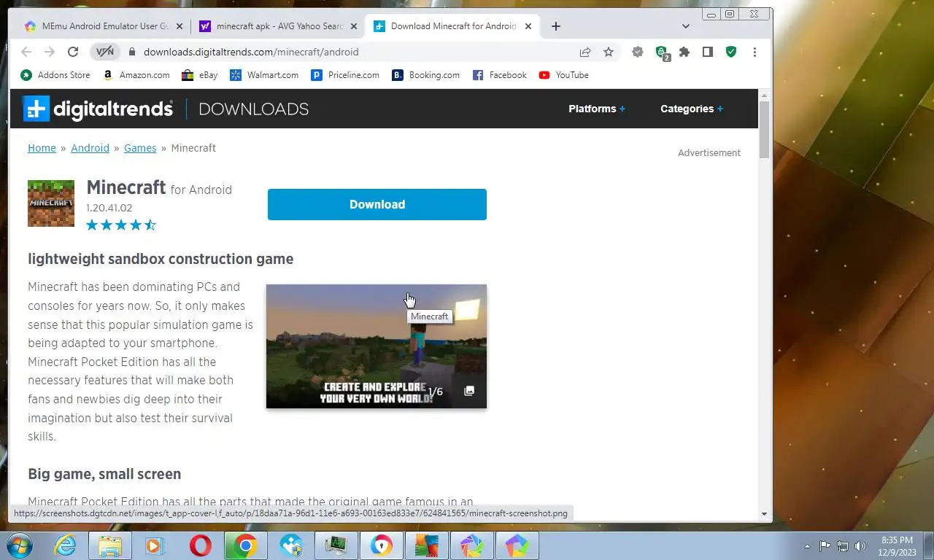Open the Addons Store bookmark

(55, 75)
